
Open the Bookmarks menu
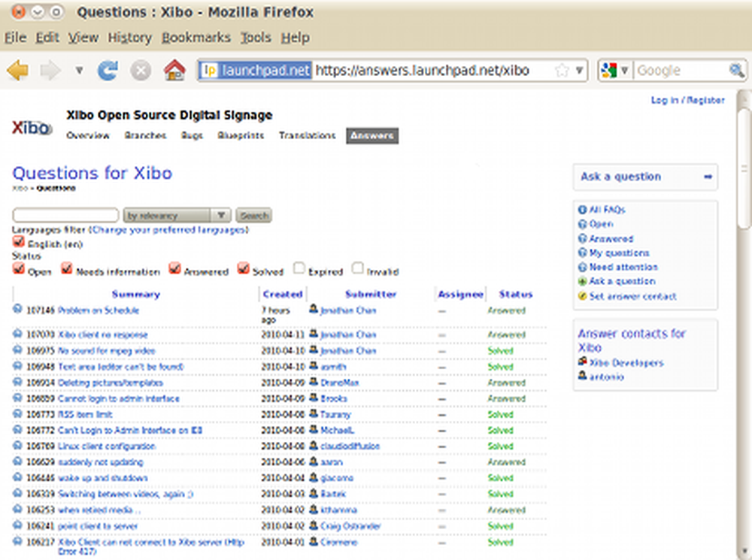196,38
